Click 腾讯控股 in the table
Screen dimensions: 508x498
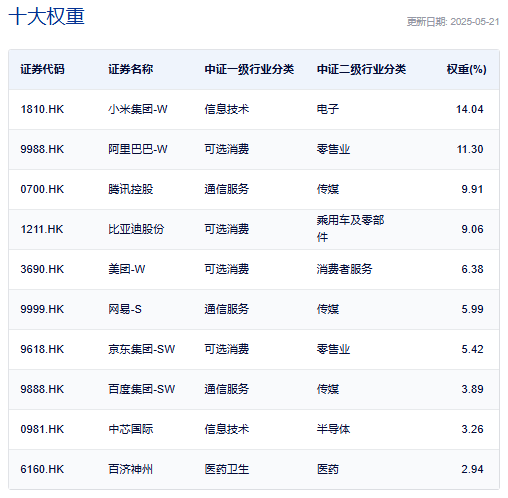(131, 189)
